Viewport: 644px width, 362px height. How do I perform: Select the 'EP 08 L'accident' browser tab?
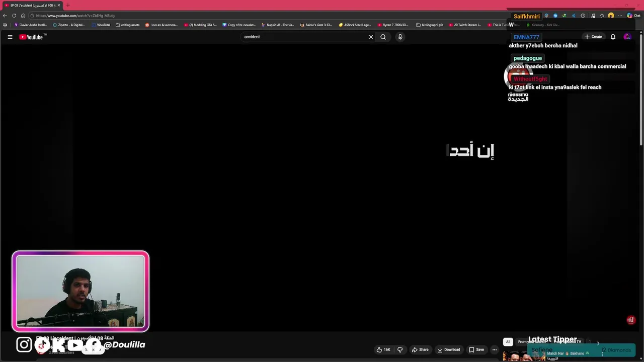(x=32, y=5)
